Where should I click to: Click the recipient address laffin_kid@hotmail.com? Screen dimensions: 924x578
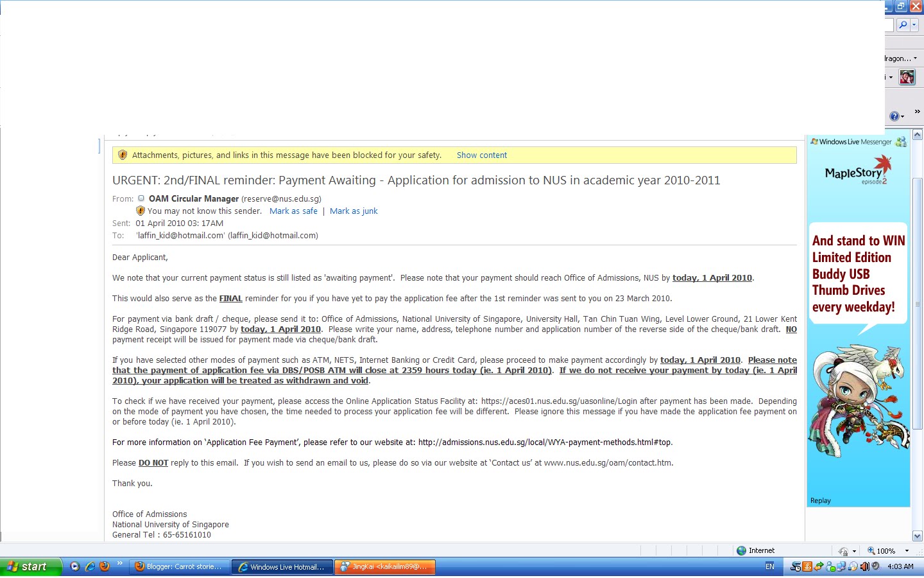click(227, 236)
